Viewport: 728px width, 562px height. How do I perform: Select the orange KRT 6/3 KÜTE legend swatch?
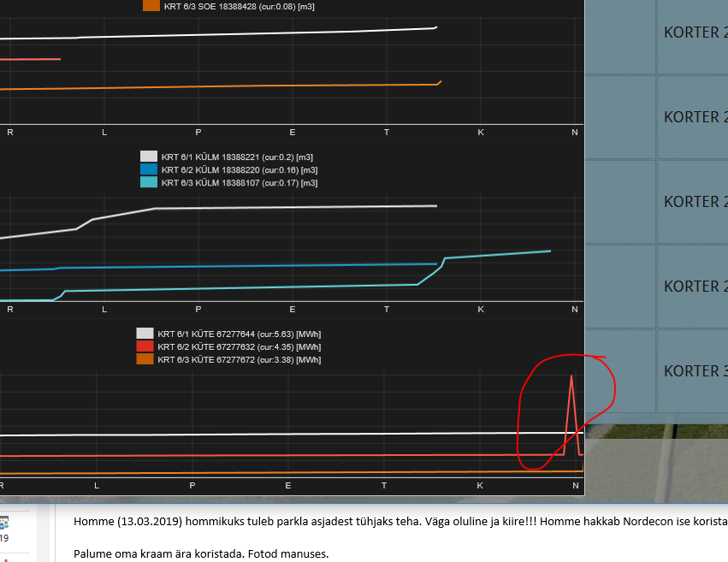coord(145,359)
